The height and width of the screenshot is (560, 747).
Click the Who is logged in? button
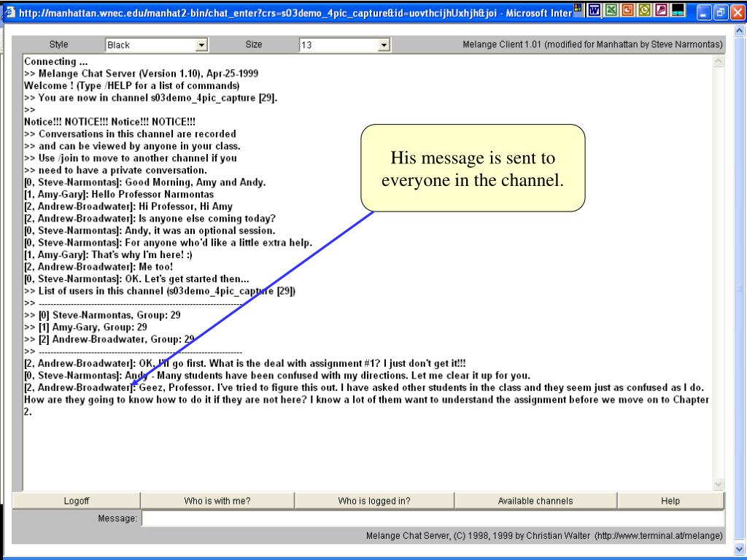(x=374, y=500)
